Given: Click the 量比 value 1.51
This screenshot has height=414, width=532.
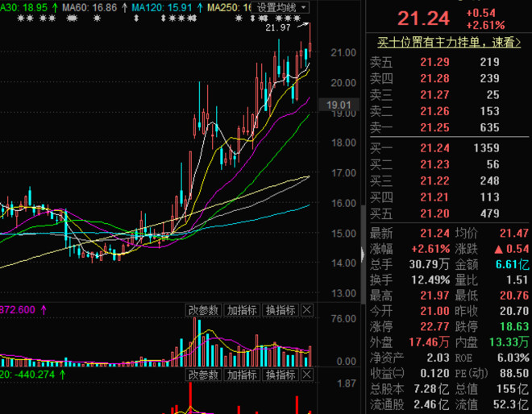Looking at the screenshot, I should [x=517, y=280].
